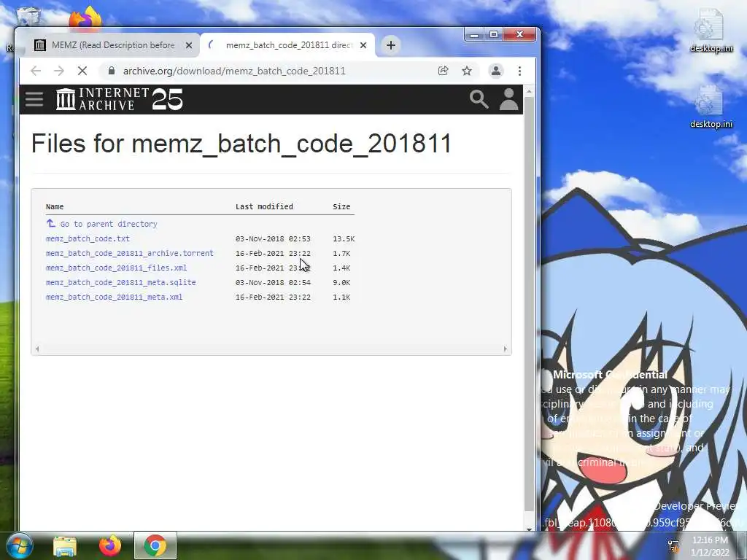Click the 9.0K size value
Image resolution: width=747 pixels, height=560 pixels.
[x=341, y=282]
